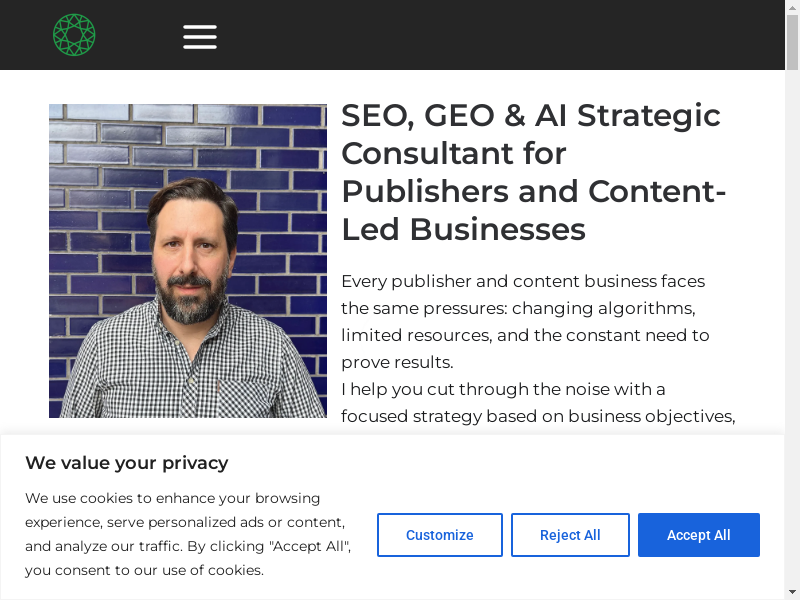Screen dimensions: 800x600
Task: Click the "We value your privacy" title
Action: 126,463
